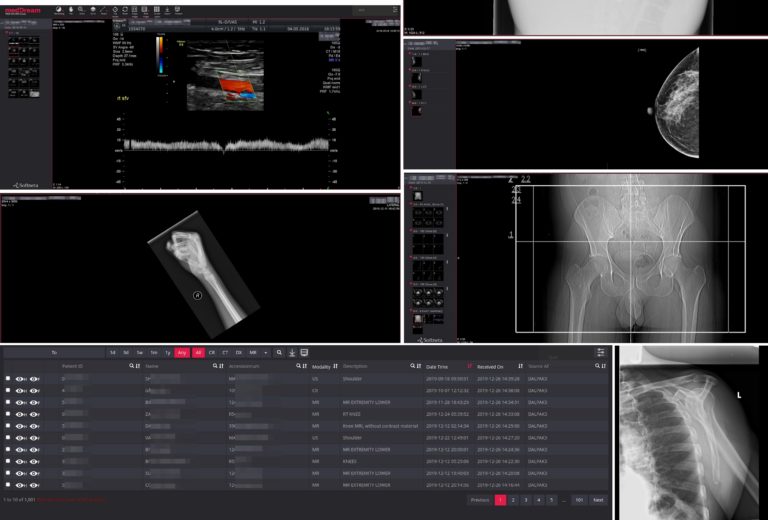Tick the checkbox on the KNEES study row
Viewport: 768px width, 520px height.
click(8, 461)
